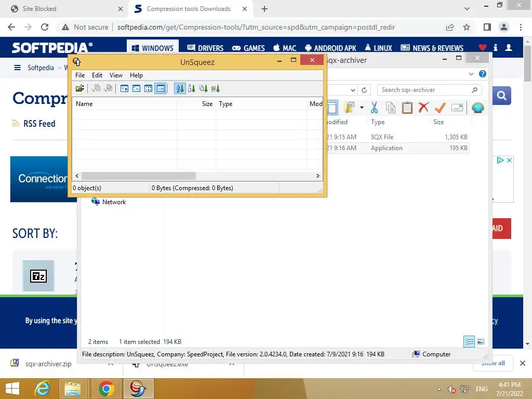
Task: Open the View menu in UnSqueez
Action: point(116,75)
